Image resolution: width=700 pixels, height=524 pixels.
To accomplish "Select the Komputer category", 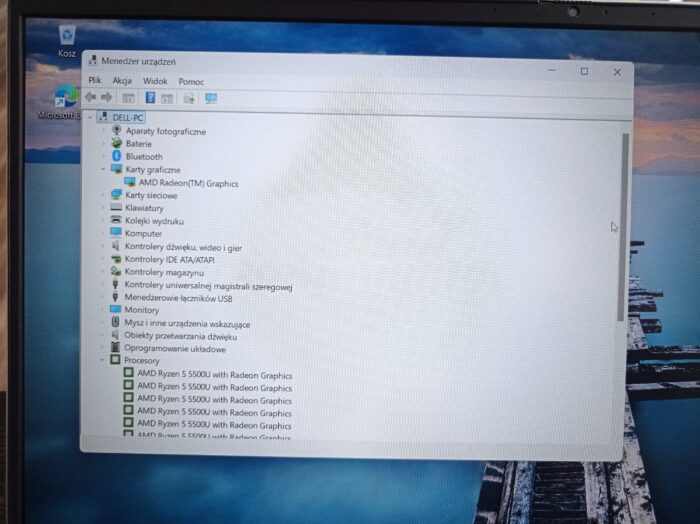I will click(x=143, y=233).
